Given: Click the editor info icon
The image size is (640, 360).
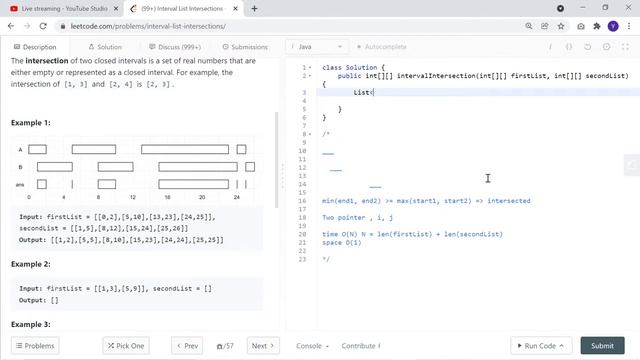Looking at the screenshot, I should point(550,47).
